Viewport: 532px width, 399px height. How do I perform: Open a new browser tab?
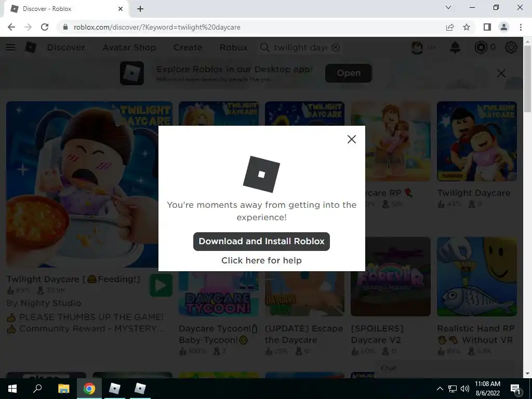(140, 9)
